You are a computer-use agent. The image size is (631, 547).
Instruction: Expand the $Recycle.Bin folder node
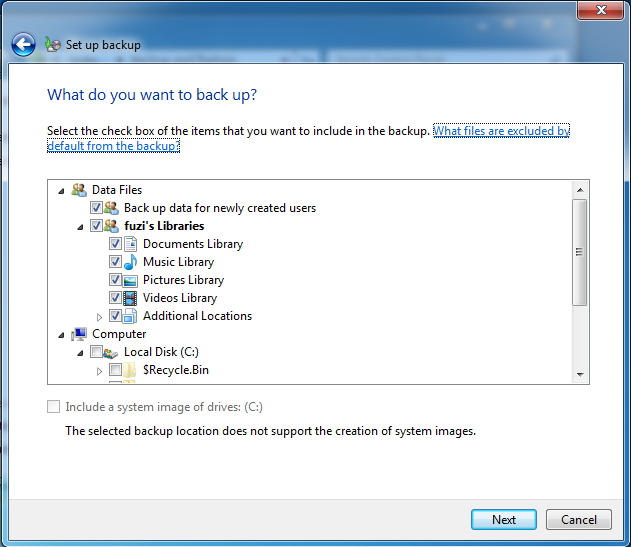[x=99, y=371]
